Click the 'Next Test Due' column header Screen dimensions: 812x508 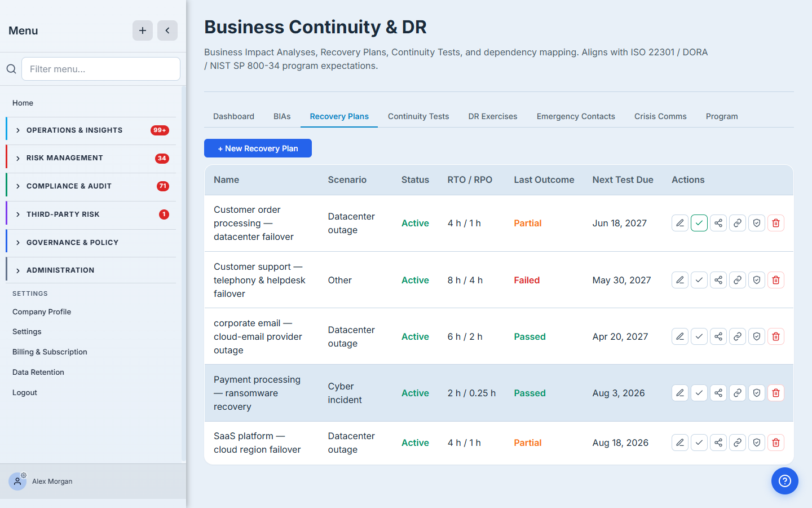coord(623,179)
